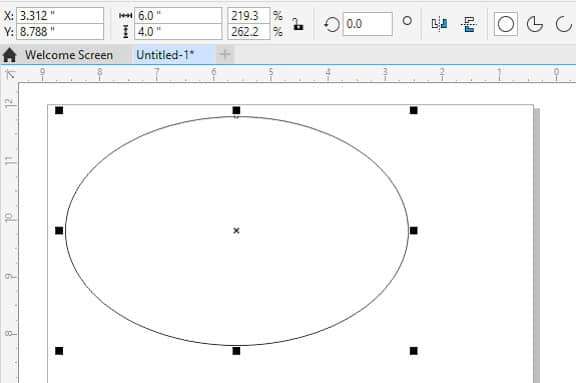Screen dimensions: 576x383
Task: Select the Arc shape type
Action: (x=564, y=24)
